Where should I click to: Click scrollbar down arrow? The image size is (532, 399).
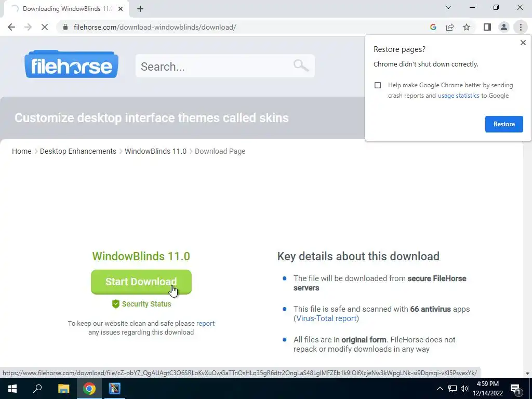click(x=527, y=373)
